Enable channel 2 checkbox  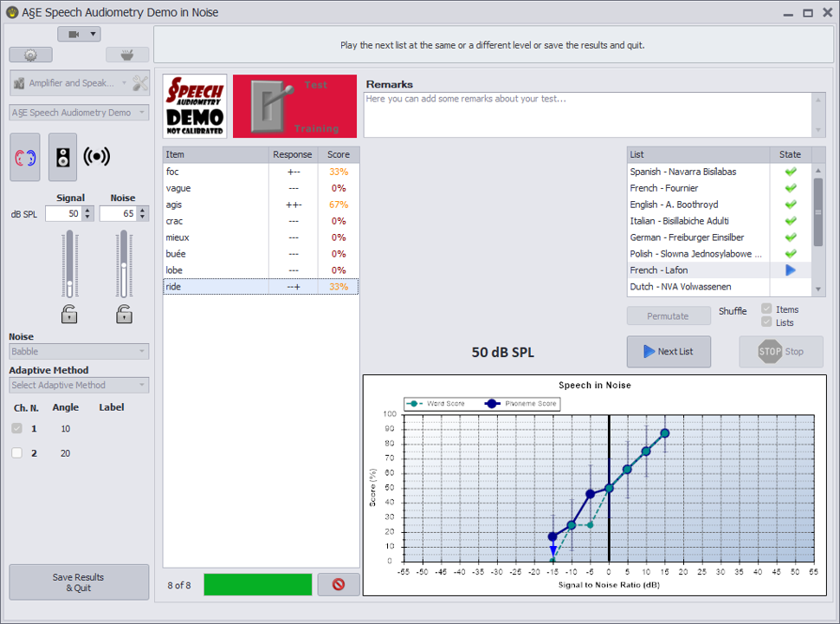pos(17,453)
